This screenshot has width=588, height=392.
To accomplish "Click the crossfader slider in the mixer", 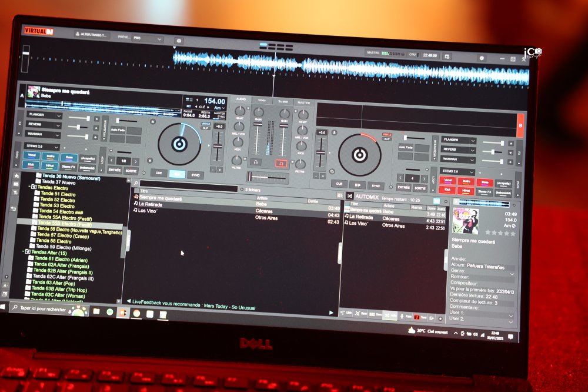I will pos(267,176).
